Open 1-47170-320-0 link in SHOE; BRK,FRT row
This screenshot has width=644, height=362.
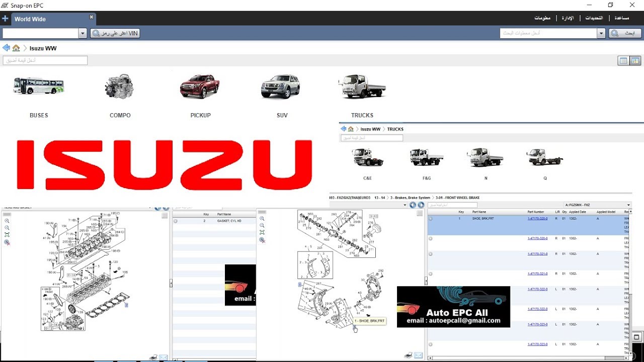point(537,219)
